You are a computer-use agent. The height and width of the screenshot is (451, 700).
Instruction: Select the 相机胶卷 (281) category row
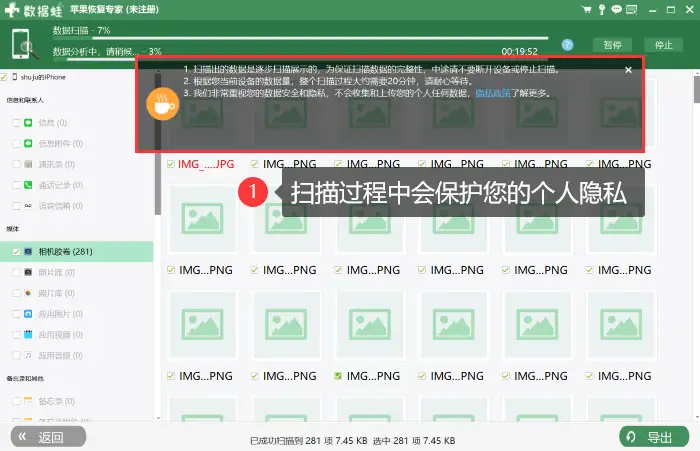[x=76, y=251]
